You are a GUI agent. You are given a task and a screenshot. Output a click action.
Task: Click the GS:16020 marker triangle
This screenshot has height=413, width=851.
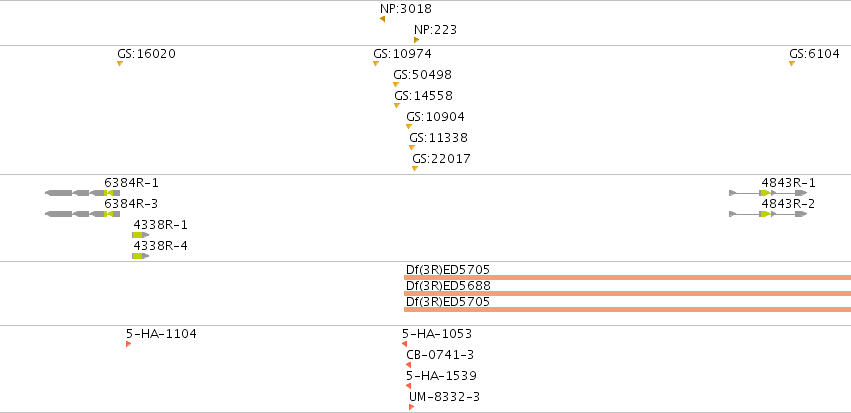coord(120,63)
